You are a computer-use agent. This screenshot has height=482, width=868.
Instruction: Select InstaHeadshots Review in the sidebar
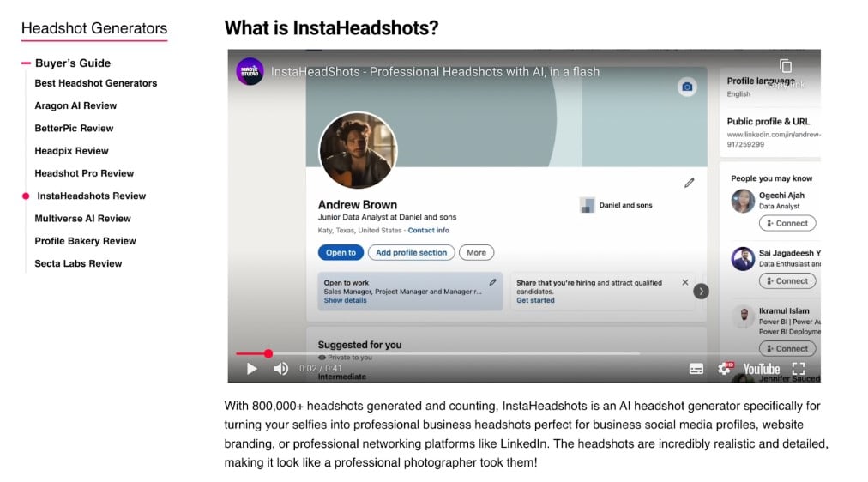pyautogui.click(x=91, y=196)
